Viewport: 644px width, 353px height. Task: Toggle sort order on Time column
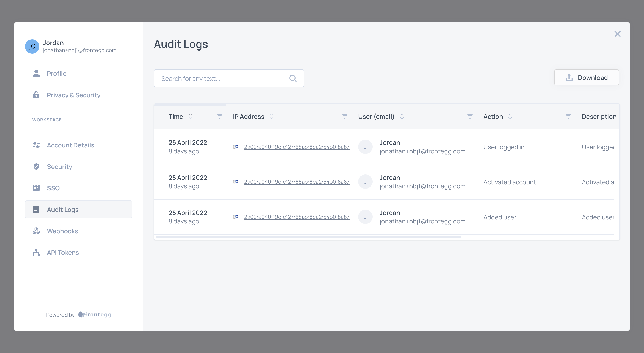click(191, 116)
